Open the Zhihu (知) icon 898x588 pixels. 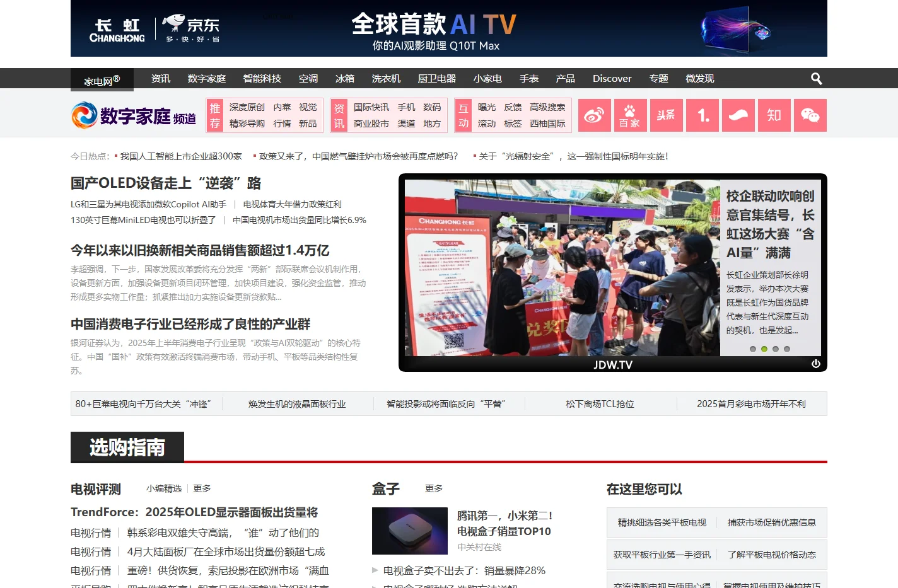pyautogui.click(x=774, y=115)
